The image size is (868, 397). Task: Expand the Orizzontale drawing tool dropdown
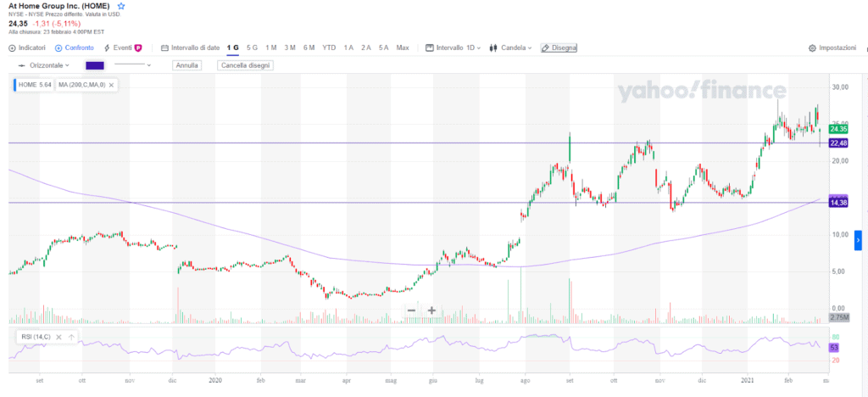[44, 65]
